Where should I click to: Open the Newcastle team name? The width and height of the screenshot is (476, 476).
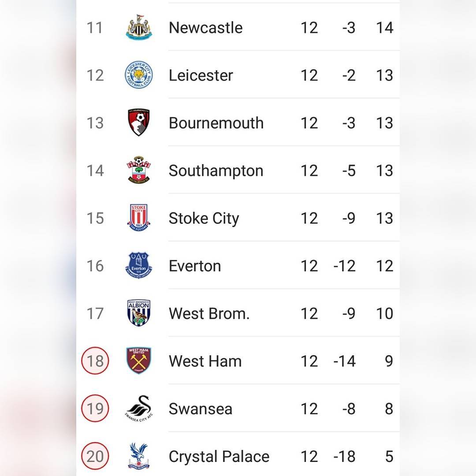205,28
